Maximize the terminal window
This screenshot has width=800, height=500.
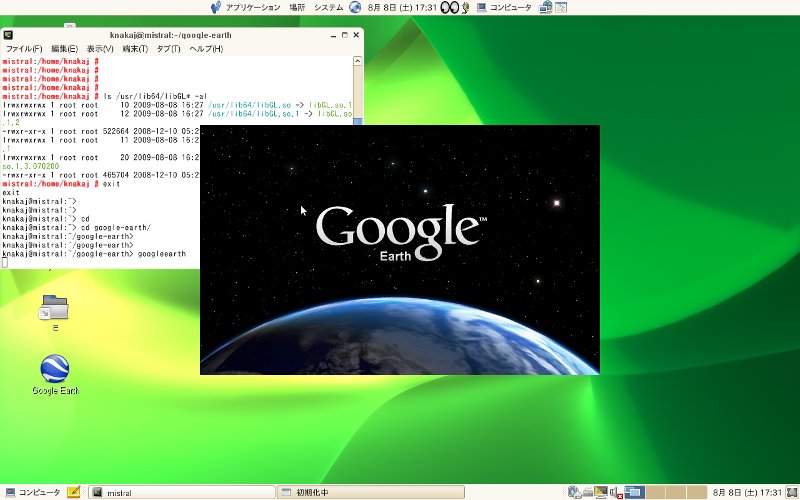344,35
